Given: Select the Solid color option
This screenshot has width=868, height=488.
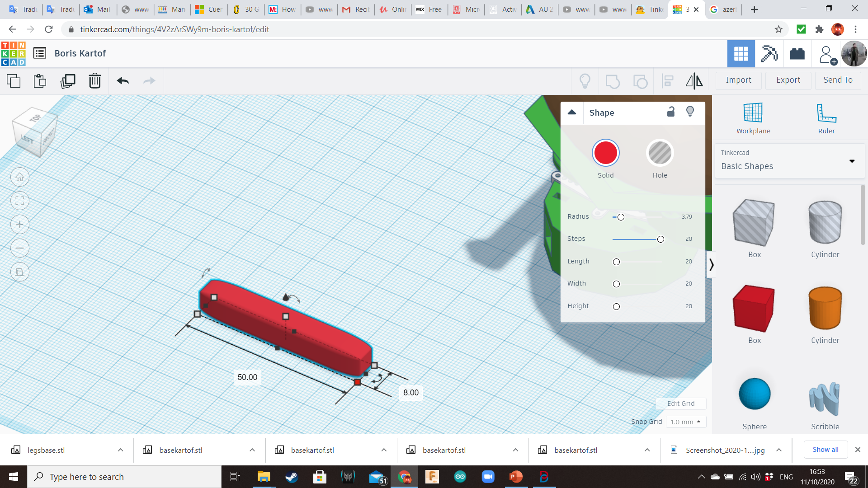Looking at the screenshot, I should coord(605,153).
